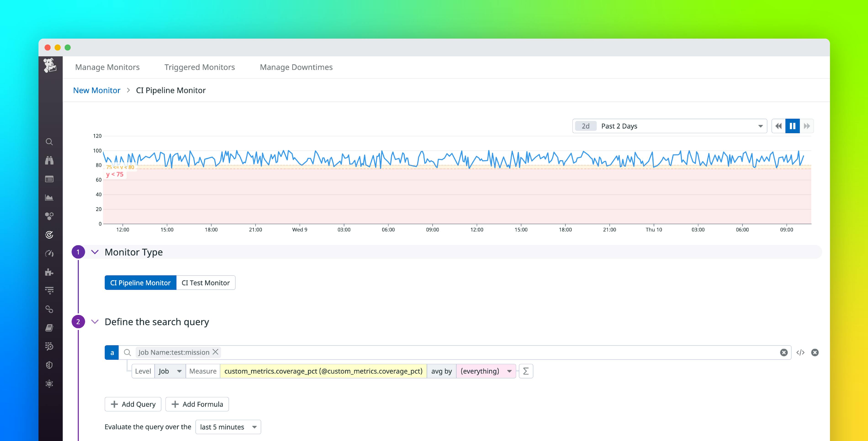
Task: Click the Add Query button
Action: pos(133,404)
